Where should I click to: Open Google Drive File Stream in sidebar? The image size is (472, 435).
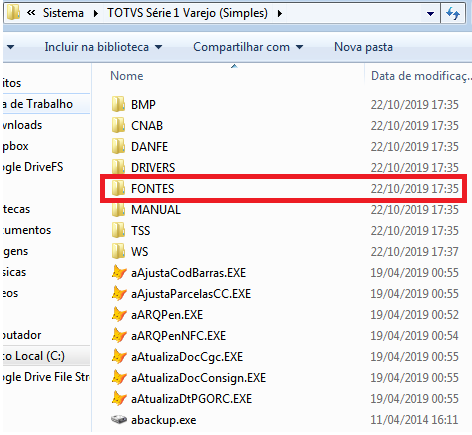point(46,377)
